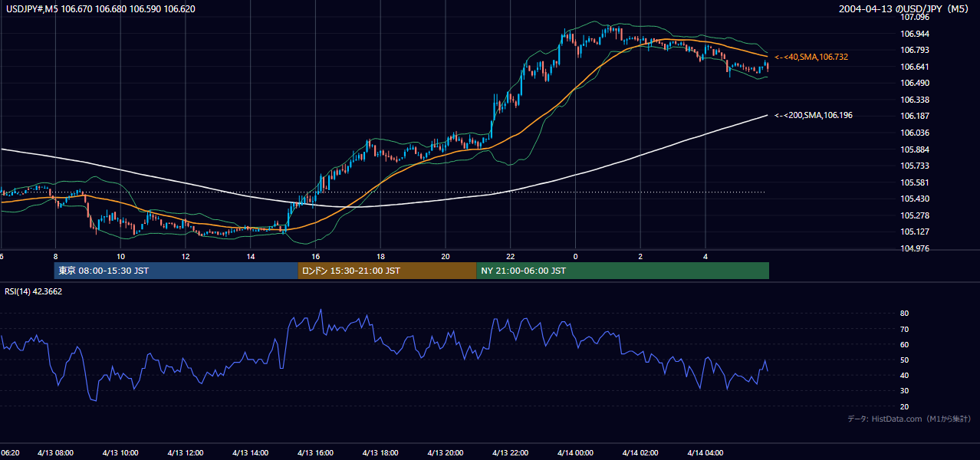Click hour label 16 on candlestick hour axis
Image resolution: width=980 pixels, height=460 pixels.
[315, 256]
